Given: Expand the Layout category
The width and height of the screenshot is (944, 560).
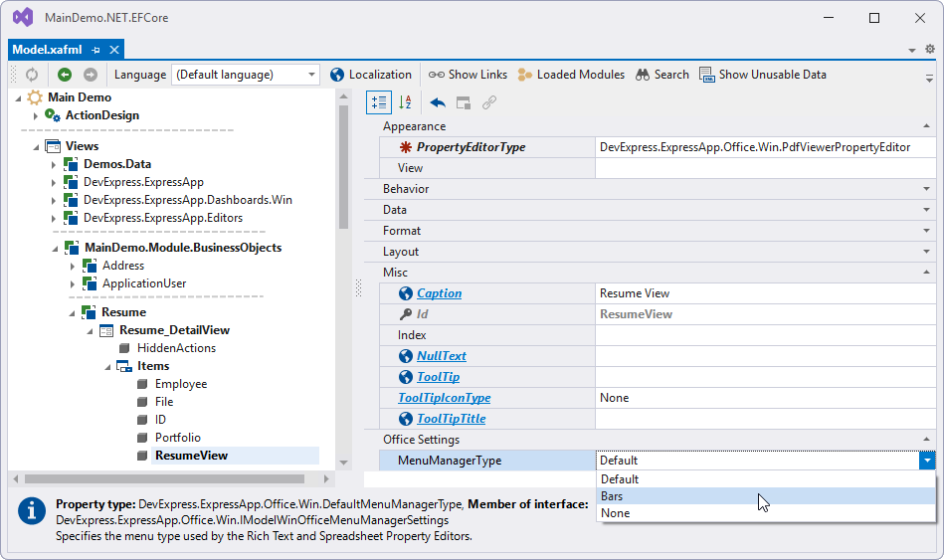Looking at the screenshot, I should 926,252.
